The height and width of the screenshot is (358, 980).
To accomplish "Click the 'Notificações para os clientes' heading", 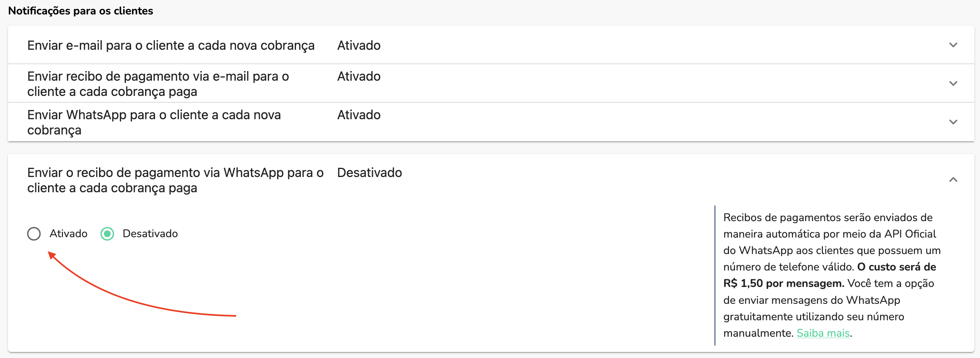I will click(x=81, y=11).
